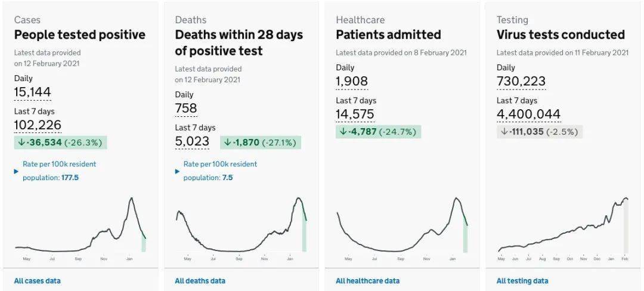Image resolution: width=644 pixels, height=291 pixels.
Task: Go to the All testing data link
Action: coord(522,281)
